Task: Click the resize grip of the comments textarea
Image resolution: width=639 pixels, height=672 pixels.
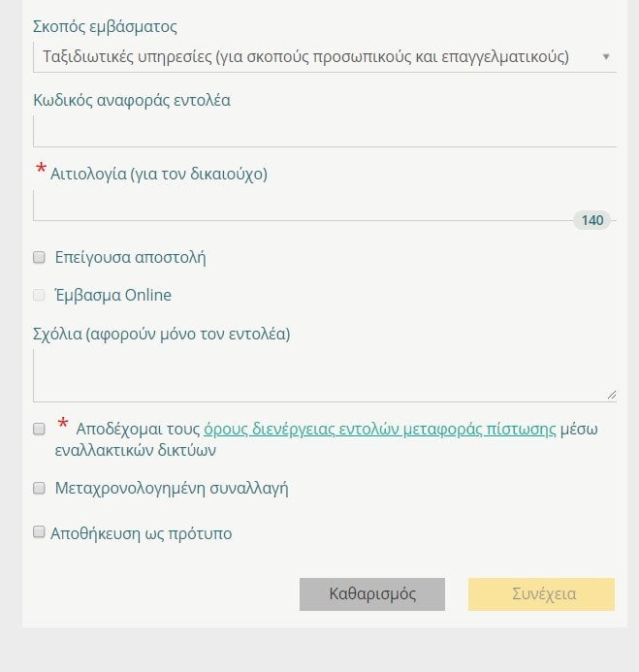Action: 612,395
